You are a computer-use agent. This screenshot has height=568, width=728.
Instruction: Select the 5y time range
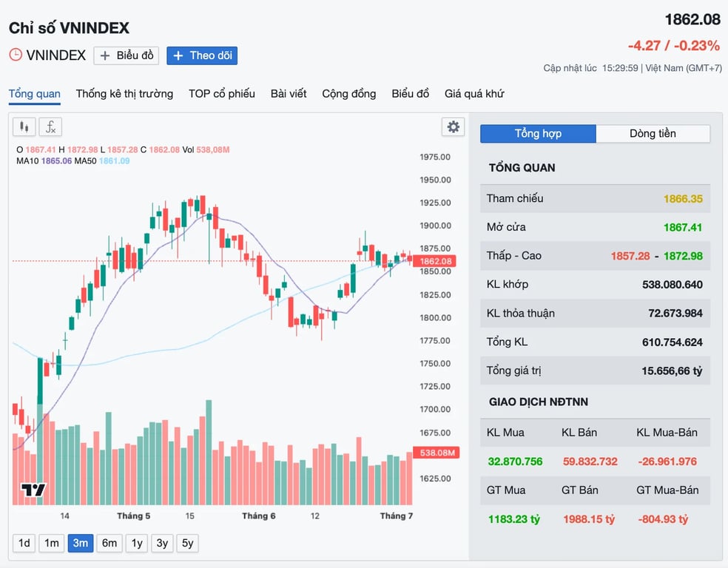tap(188, 543)
